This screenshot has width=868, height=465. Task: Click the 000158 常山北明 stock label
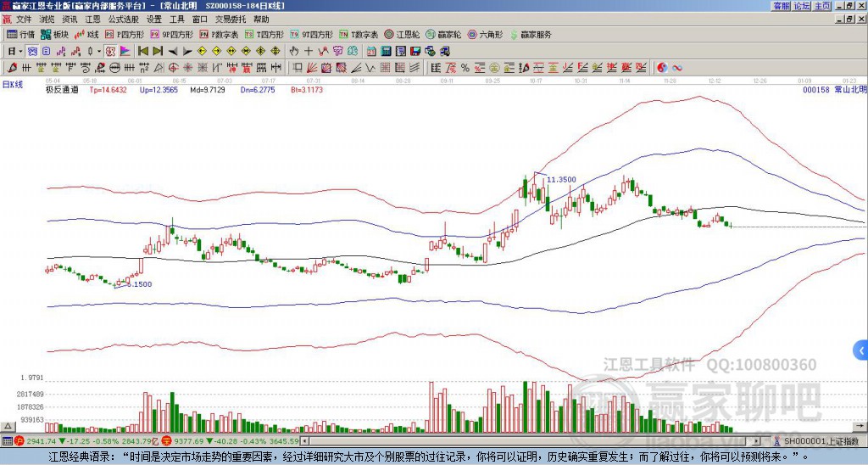834,90
